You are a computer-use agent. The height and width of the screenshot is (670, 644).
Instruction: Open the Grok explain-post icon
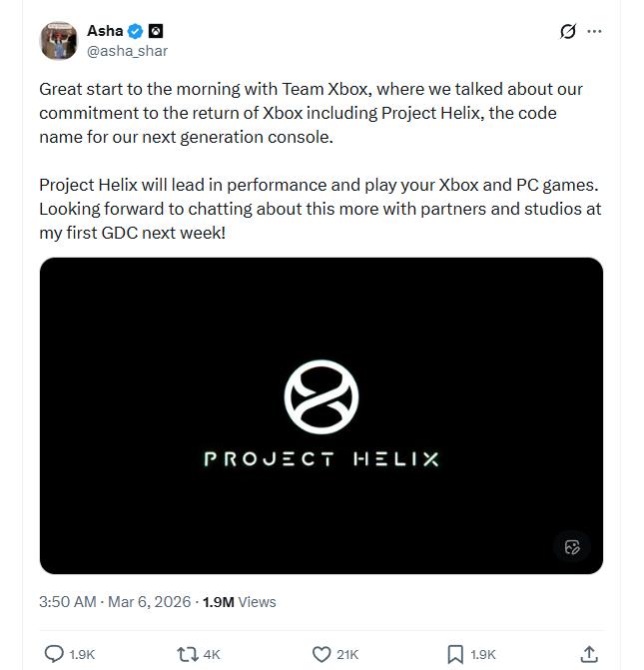(x=568, y=31)
